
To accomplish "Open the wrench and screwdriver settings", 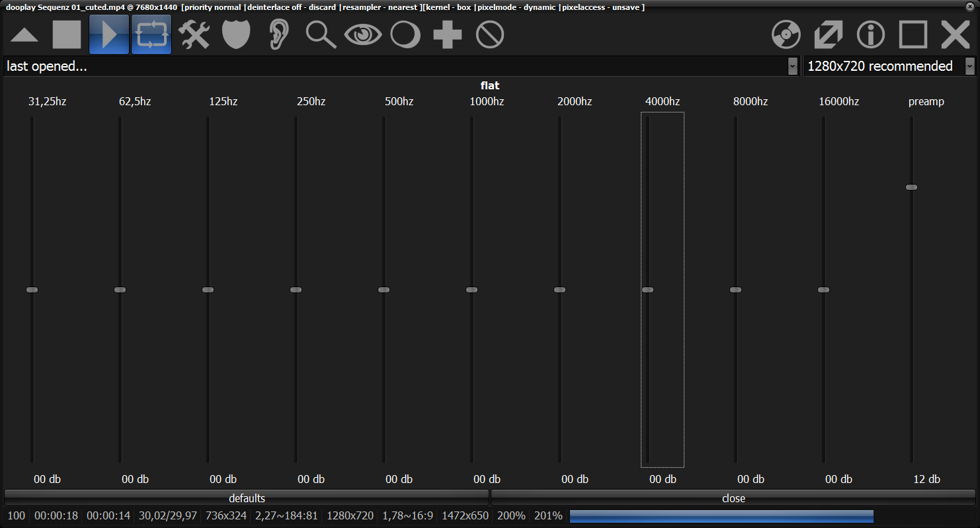I will pyautogui.click(x=194, y=35).
